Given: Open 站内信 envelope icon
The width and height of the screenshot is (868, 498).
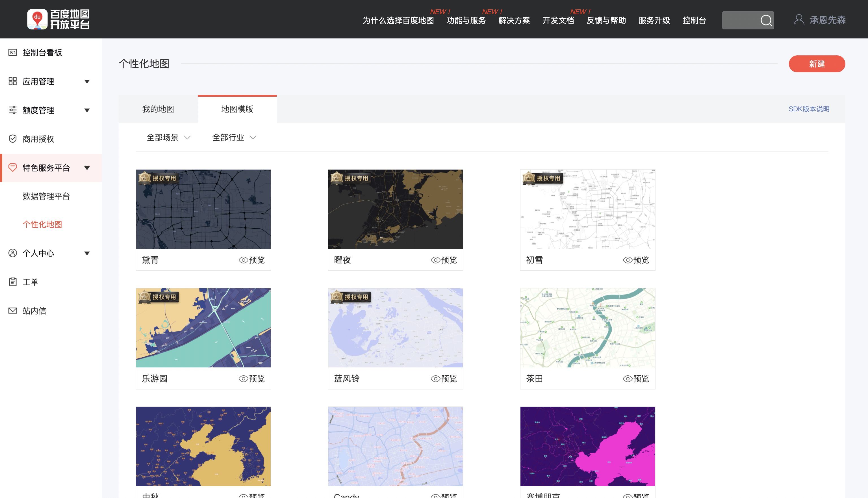Looking at the screenshot, I should (13, 311).
